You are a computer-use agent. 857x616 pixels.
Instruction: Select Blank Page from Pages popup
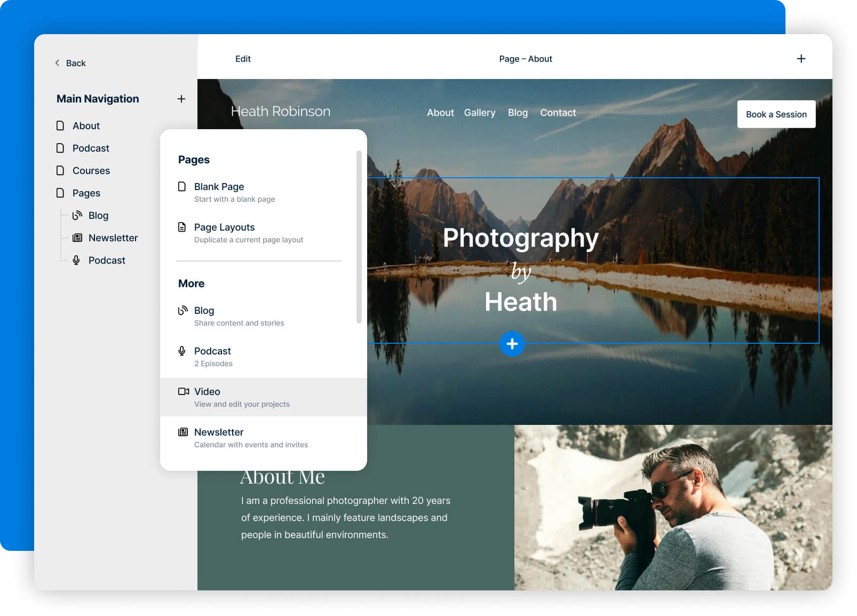(219, 187)
